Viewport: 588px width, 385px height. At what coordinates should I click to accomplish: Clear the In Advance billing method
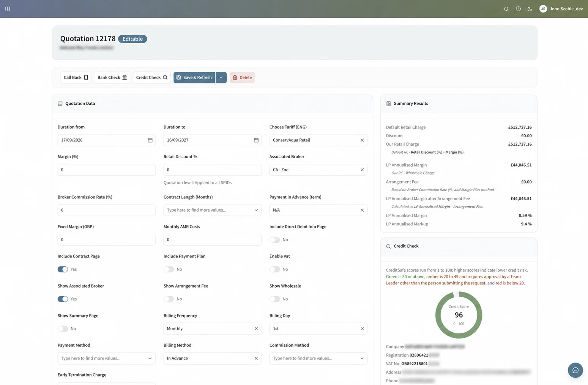point(256,358)
